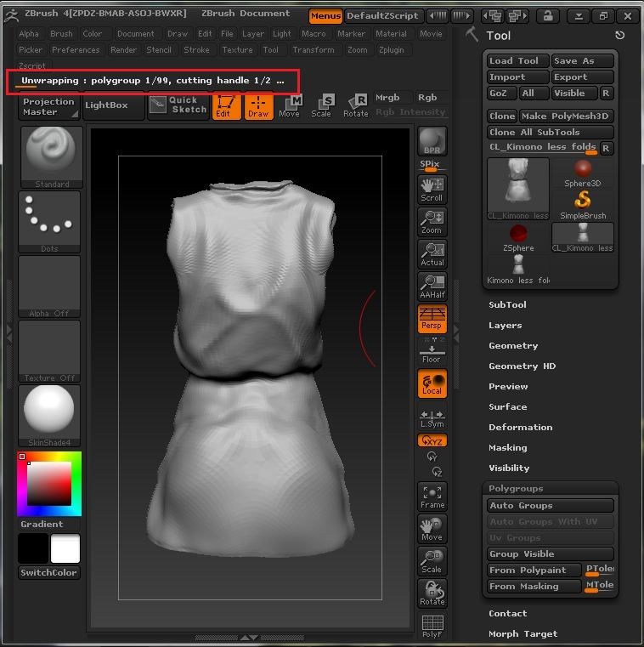Open the Material menu
This screenshot has width=644, height=647.
pos(391,34)
